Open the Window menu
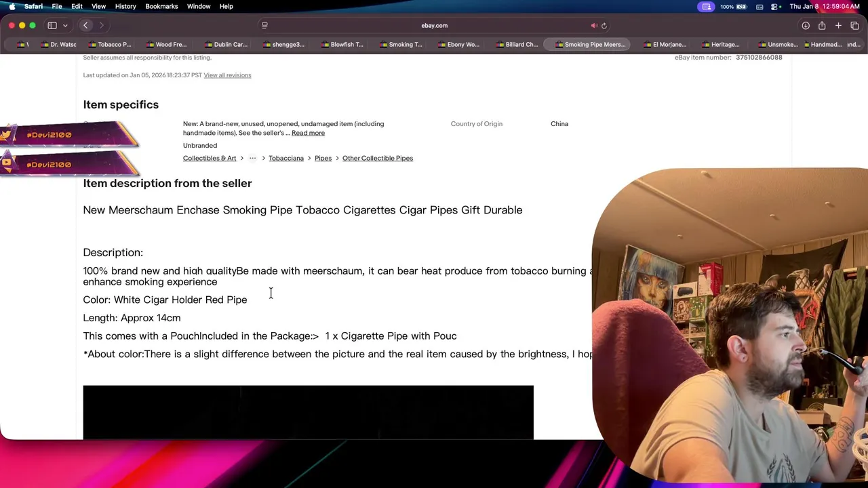 [199, 7]
